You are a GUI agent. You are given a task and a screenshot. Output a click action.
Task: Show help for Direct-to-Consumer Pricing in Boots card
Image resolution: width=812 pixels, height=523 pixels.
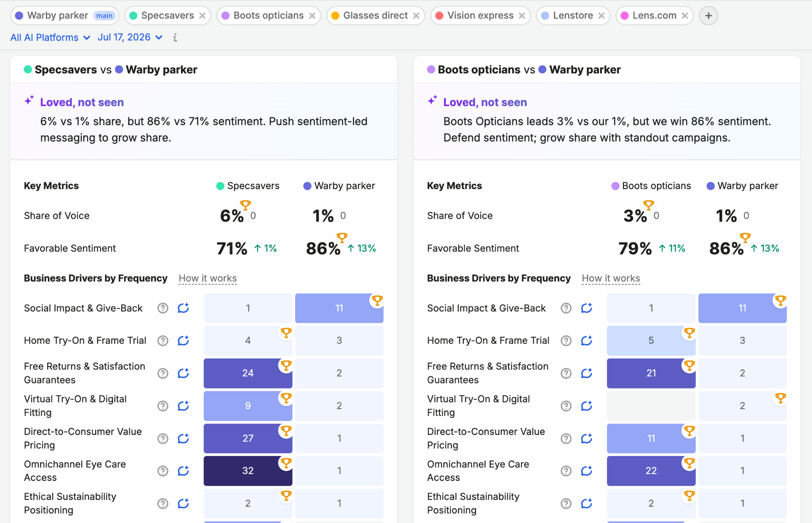coord(566,438)
